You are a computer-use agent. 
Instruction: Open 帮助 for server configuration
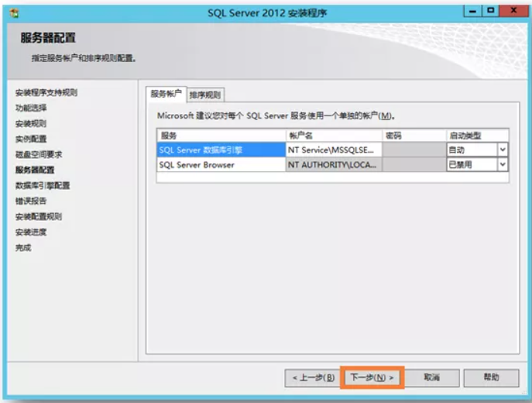(491, 377)
